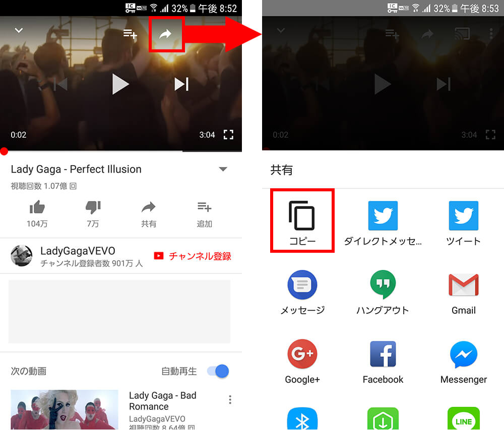This screenshot has width=504, height=430.
Task: Tap the Wi-Fi icon in left status bar
Action: pos(154,8)
